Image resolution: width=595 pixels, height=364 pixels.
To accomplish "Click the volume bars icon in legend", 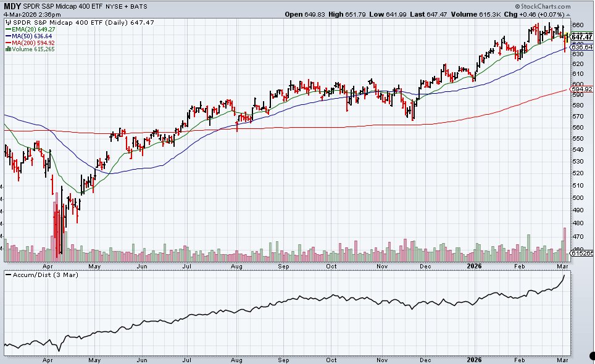I will click(x=8, y=49).
